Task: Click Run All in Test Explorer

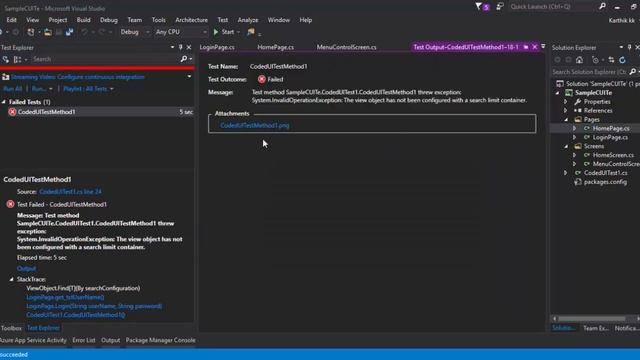Action: pos(13,89)
